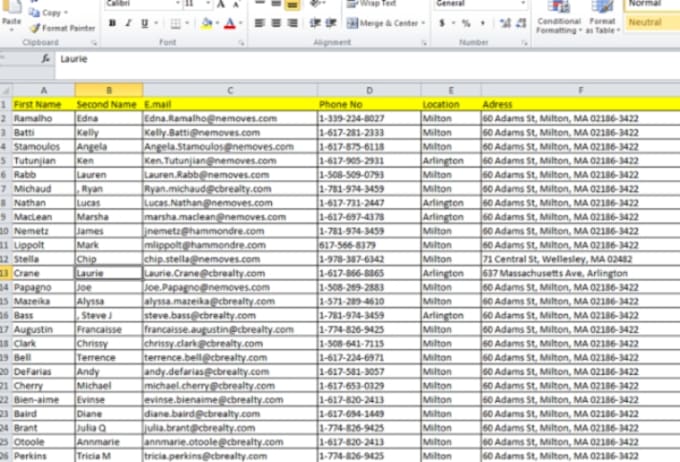Apply Accounting dollar number format

tap(441, 23)
